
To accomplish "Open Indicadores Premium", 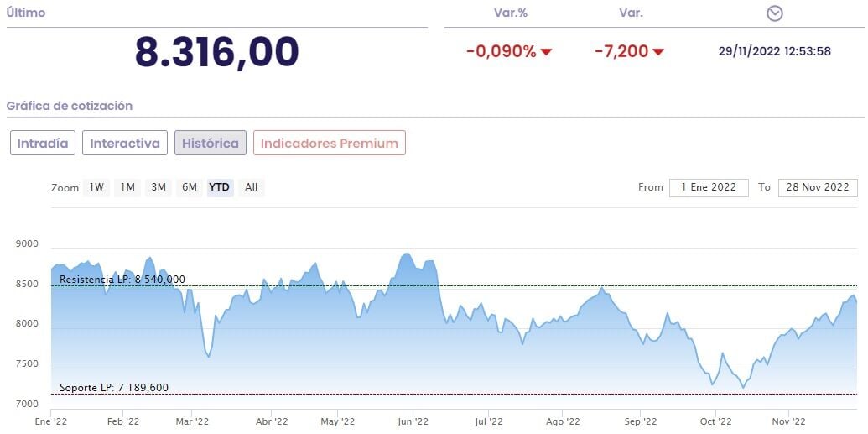I will 330,143.
